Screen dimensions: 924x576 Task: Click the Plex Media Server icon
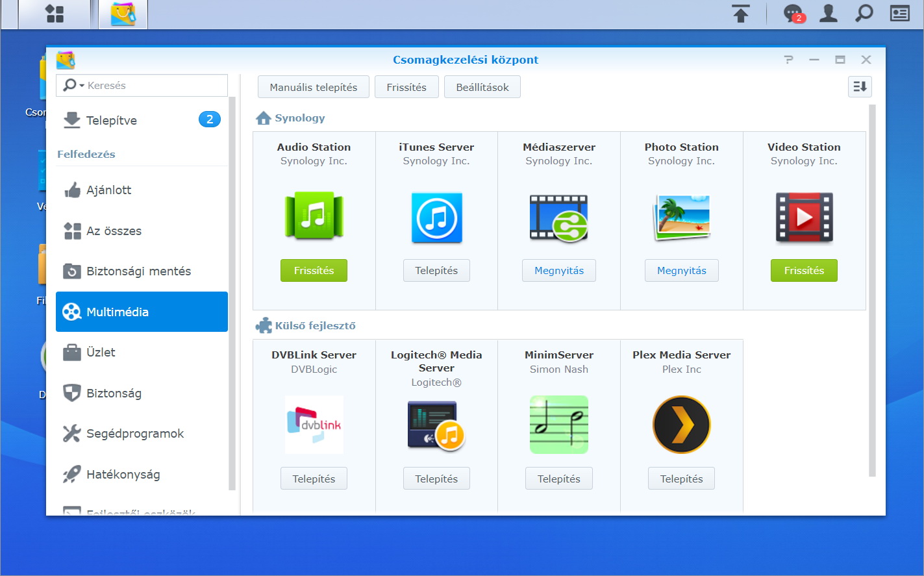pyautogui.click(x=681, y=425)
